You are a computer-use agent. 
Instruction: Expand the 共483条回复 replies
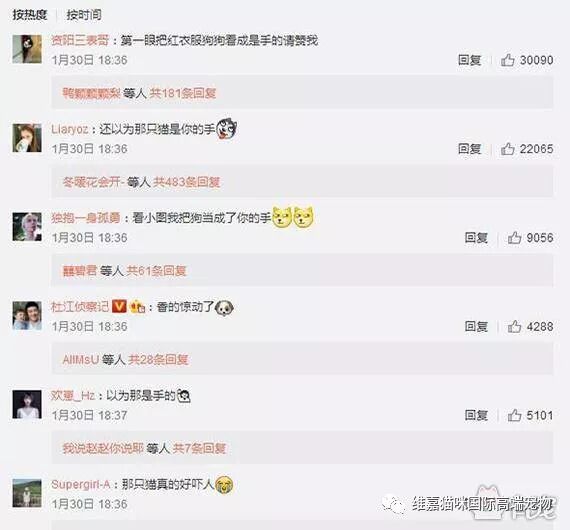pos(186,182)
